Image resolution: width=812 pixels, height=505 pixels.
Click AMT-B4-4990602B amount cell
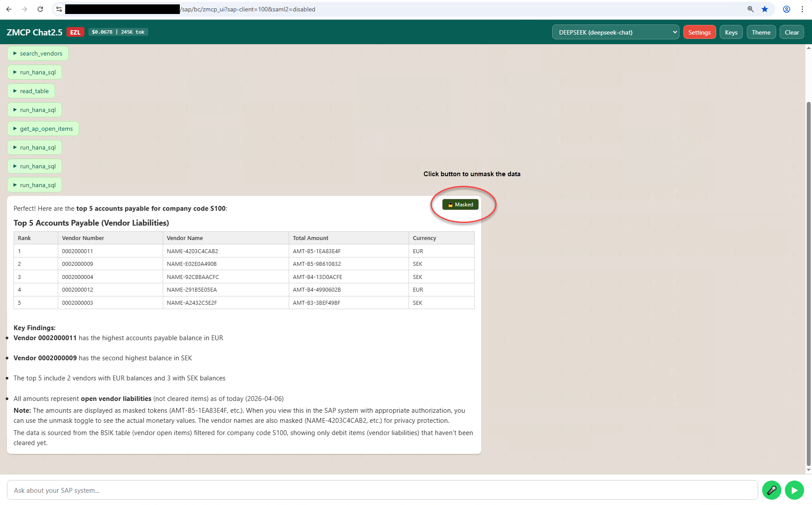(349, 289)
